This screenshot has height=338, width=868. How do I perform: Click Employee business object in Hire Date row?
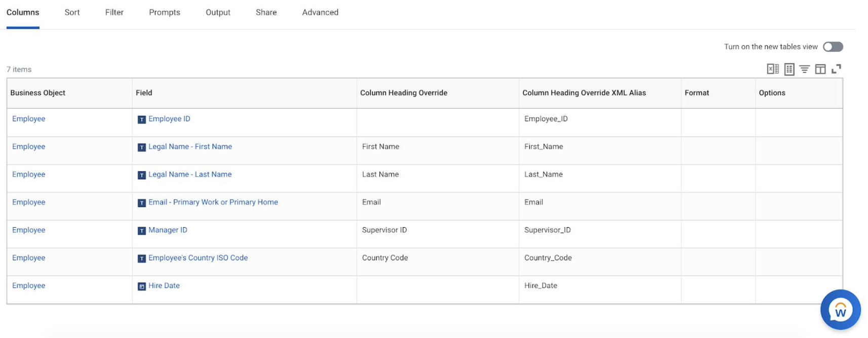[29, 286]
